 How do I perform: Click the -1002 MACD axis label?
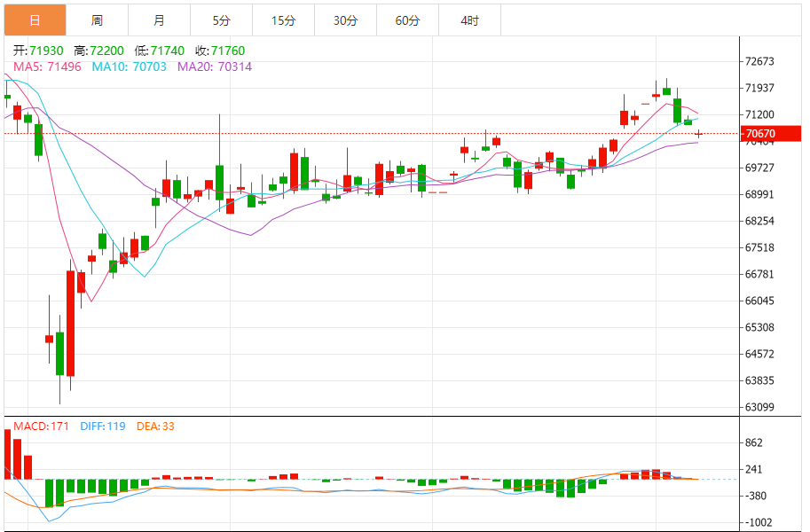(758, 523)
